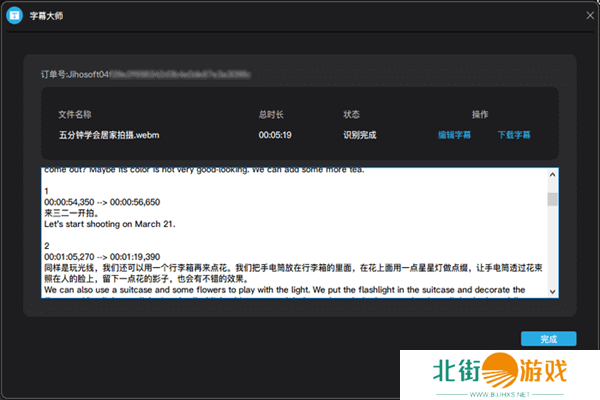
Task: Click the scrollbar up arrow in subtitle box
Action: tap(552, 174)
